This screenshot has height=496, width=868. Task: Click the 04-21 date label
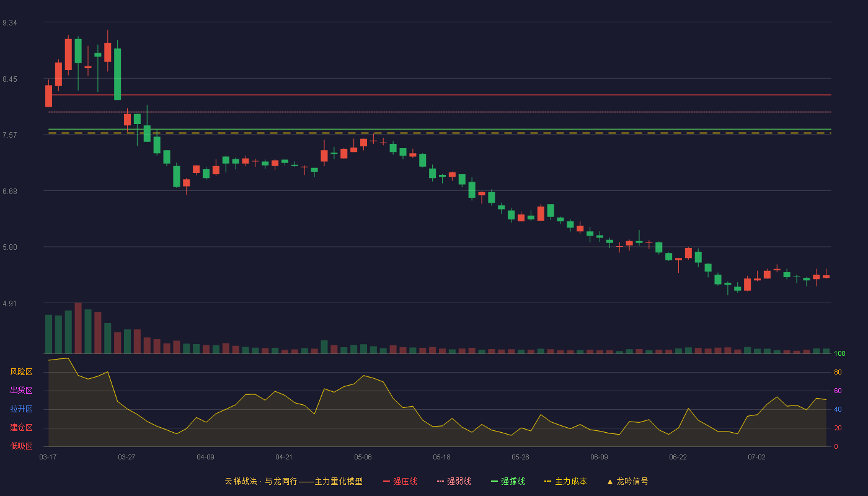(284, 457)
